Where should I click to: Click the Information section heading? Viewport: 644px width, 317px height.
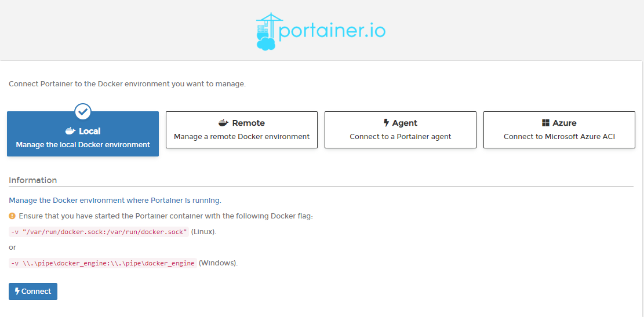coord(33,180)
